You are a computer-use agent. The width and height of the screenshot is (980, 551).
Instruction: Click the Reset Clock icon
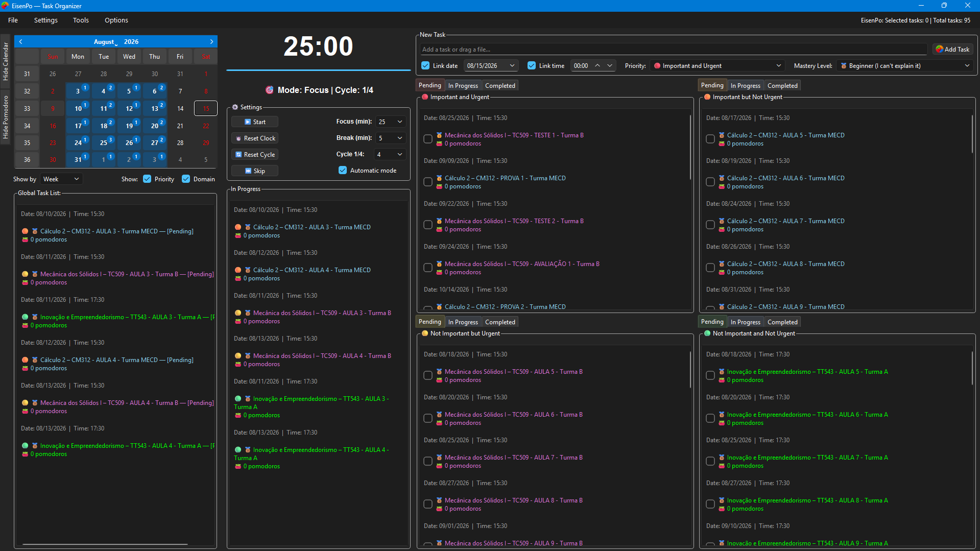[238, 138]
